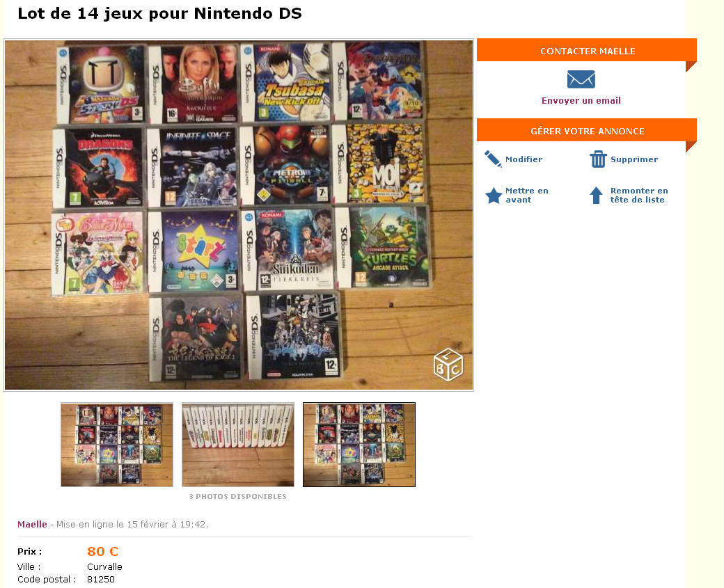Screen dimensions: 724x588
Task: Click the pencil Modifier icon
Action: [493, 159]
